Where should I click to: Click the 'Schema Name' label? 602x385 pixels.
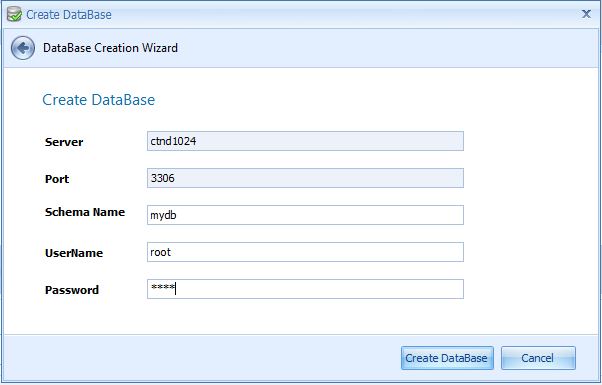coord(85,212)
